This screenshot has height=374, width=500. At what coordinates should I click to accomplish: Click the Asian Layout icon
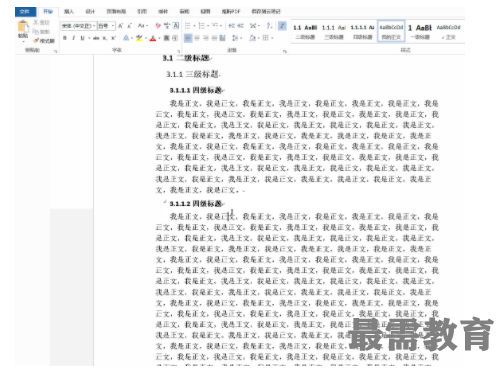coord(254,26)
